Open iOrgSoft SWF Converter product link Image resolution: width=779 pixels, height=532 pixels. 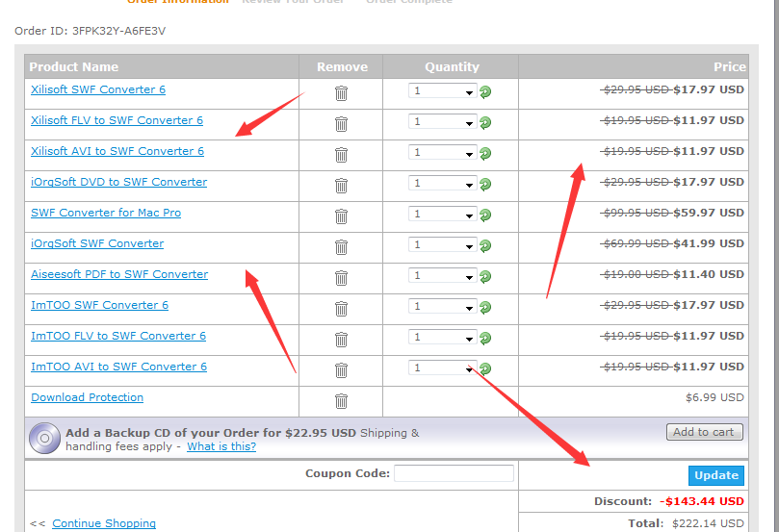(x=97, y=243)
